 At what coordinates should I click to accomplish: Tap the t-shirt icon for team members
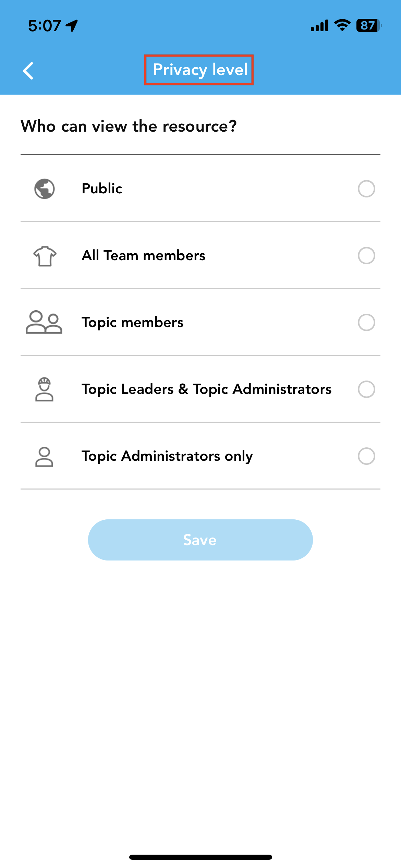click(x=45, y=256)
